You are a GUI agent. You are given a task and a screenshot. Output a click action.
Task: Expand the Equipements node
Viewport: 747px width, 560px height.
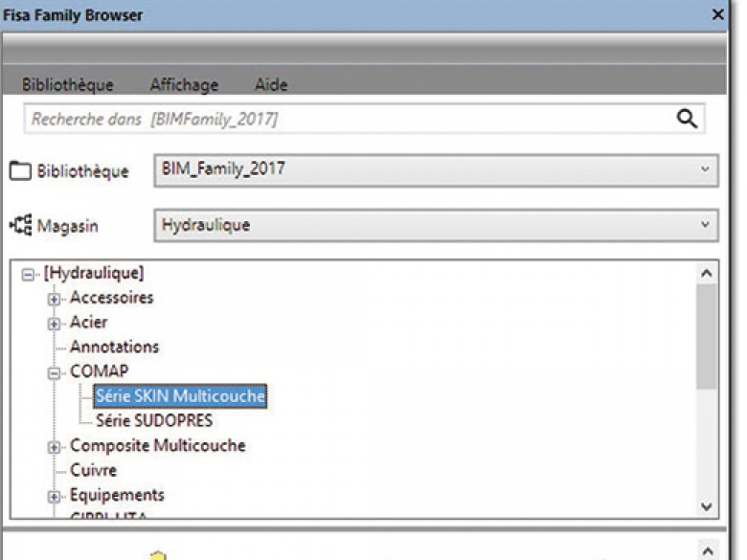tap(54, 497)
